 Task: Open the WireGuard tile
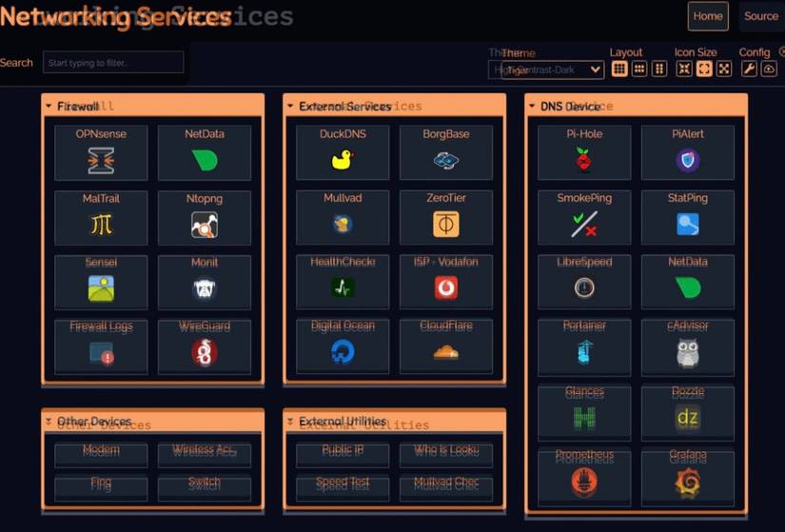[x=205, y=346]
